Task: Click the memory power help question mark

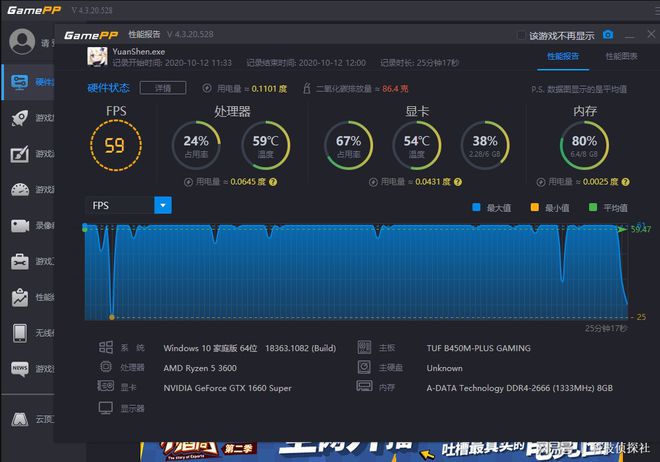Action: pos(625,182)
